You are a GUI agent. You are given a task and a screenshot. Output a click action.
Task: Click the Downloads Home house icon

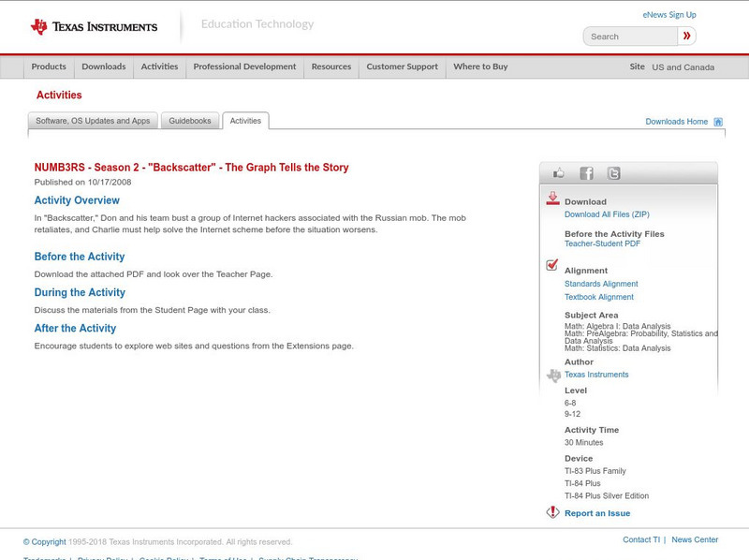pyautogui.click(x=718, y=122)
